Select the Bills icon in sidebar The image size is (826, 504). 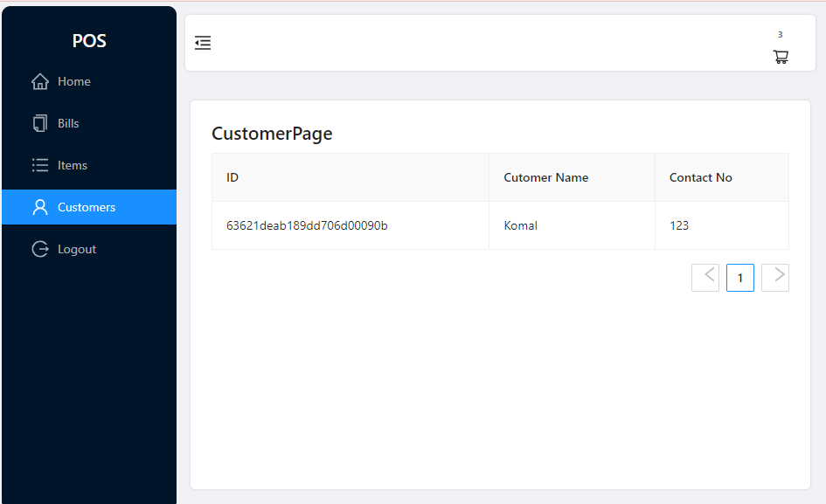point(40,123)
